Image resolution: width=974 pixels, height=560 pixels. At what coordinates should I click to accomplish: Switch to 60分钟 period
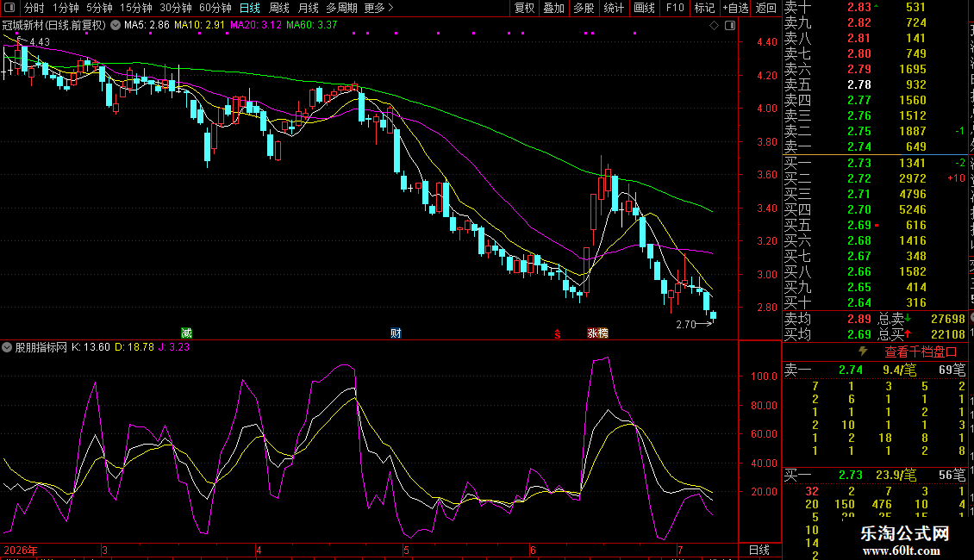pos(215,8)
